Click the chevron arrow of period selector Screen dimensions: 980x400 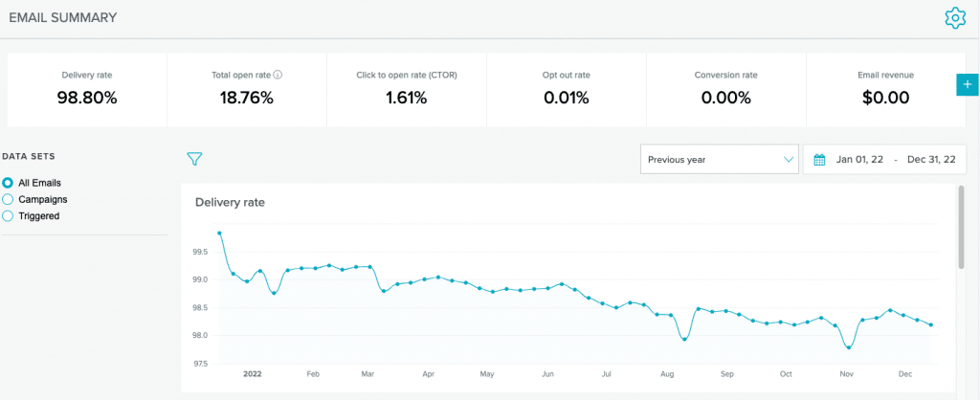(789, 160)
